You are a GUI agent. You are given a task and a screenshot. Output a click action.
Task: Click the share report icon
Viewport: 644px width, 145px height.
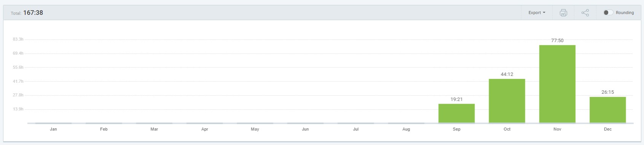coord(585,13)
